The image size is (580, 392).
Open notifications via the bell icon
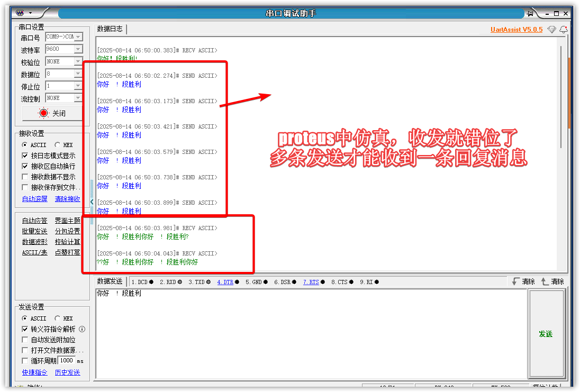pyautogui.click(x=564, y=30)
